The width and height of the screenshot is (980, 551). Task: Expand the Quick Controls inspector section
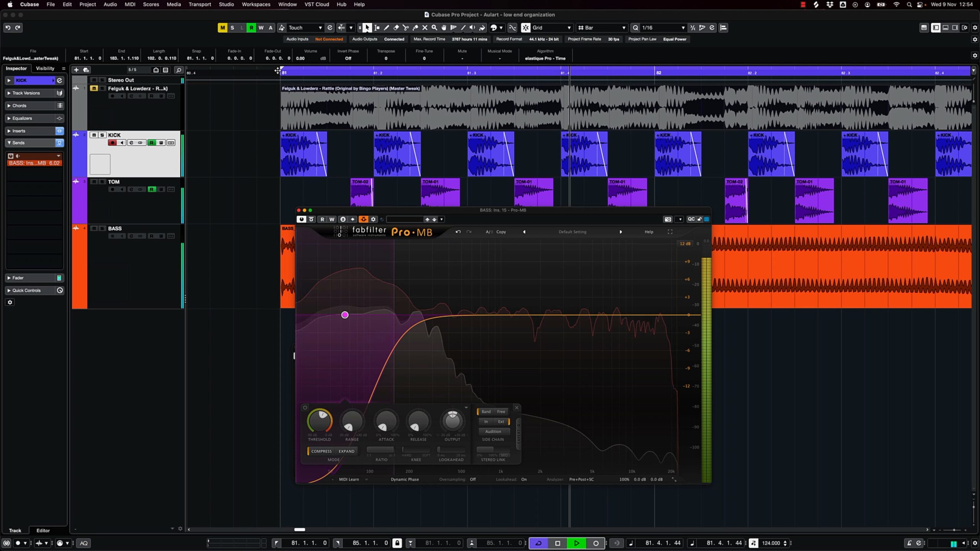pyautogui.click(x=30, y=290)
